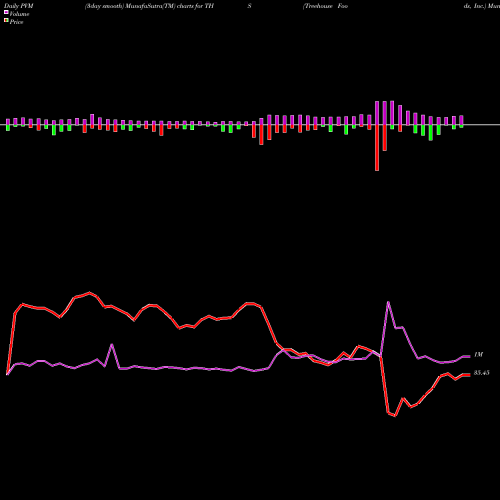Select the 'Price' legend label
The width and height of the screenshot is (500, 500).
pos(16,22)
